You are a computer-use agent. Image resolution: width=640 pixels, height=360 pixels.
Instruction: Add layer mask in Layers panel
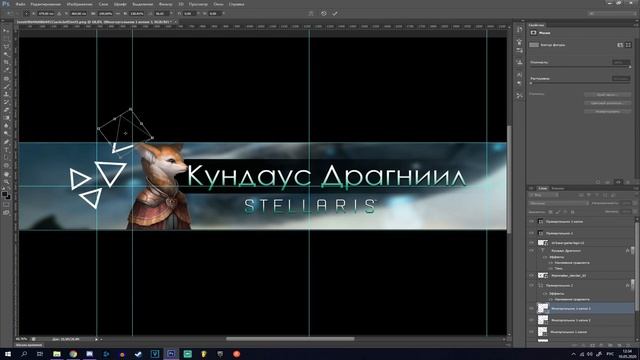592,345
